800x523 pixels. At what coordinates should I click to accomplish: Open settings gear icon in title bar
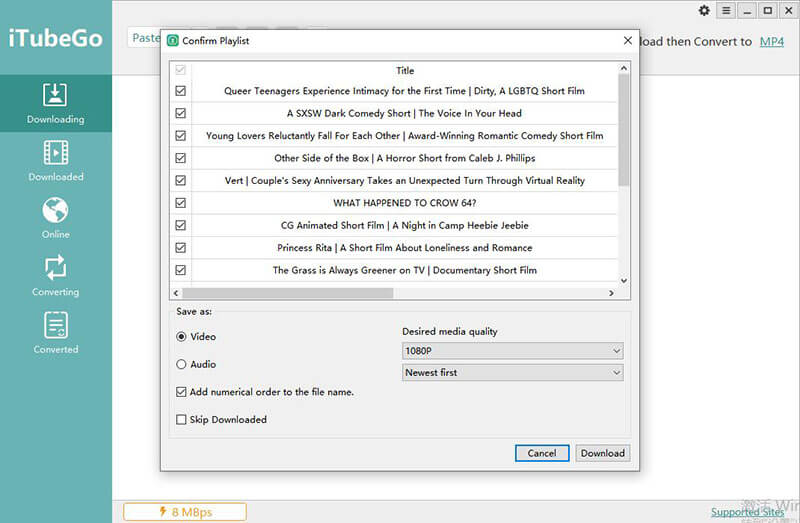click(x=704, y=10)
